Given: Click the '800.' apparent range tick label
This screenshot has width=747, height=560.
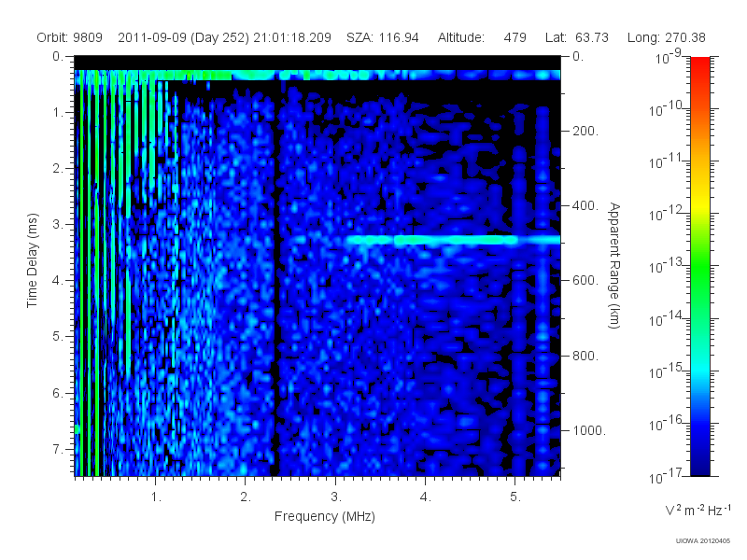Looking at the screenshot, I should [x=585, y=356].
